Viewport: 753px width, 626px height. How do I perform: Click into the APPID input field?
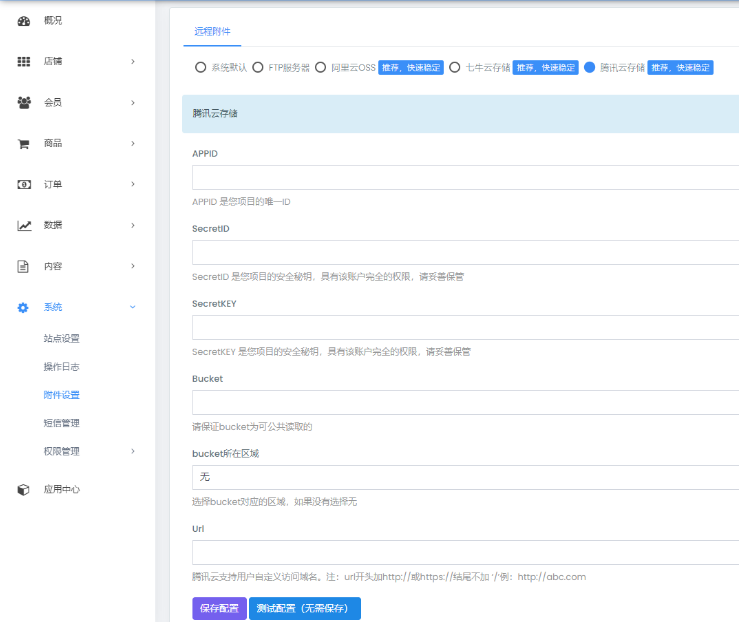[x=465, y=177]
